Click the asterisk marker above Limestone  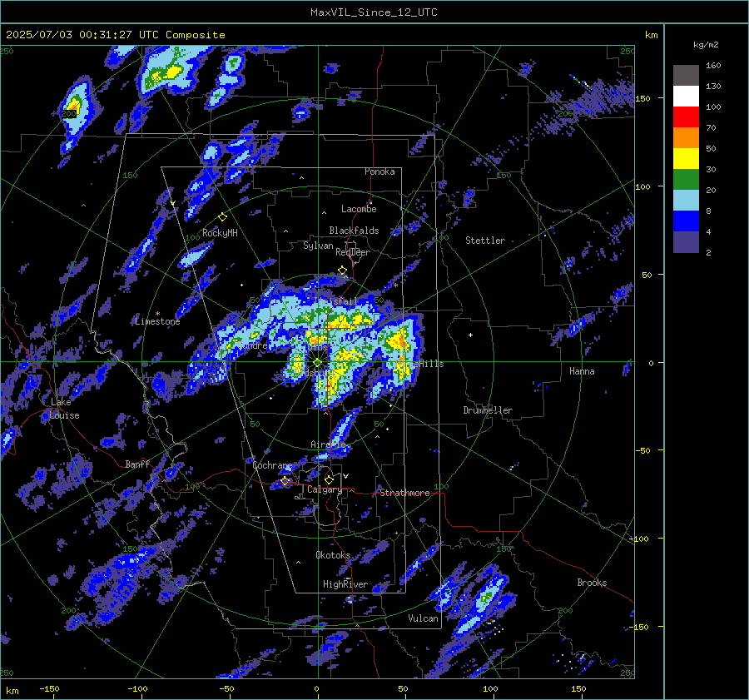(x=157, y=314)
